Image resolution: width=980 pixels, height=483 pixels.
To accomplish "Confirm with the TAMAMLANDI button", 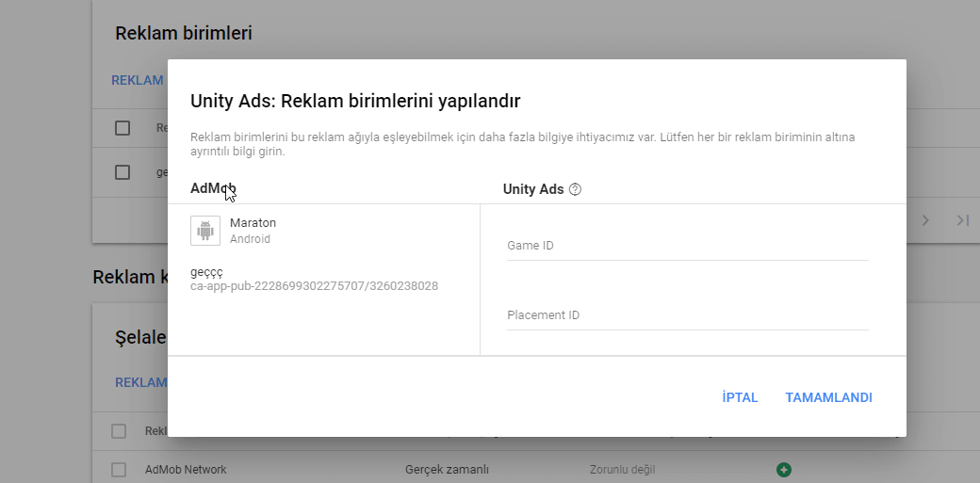I will pos(828,397).
